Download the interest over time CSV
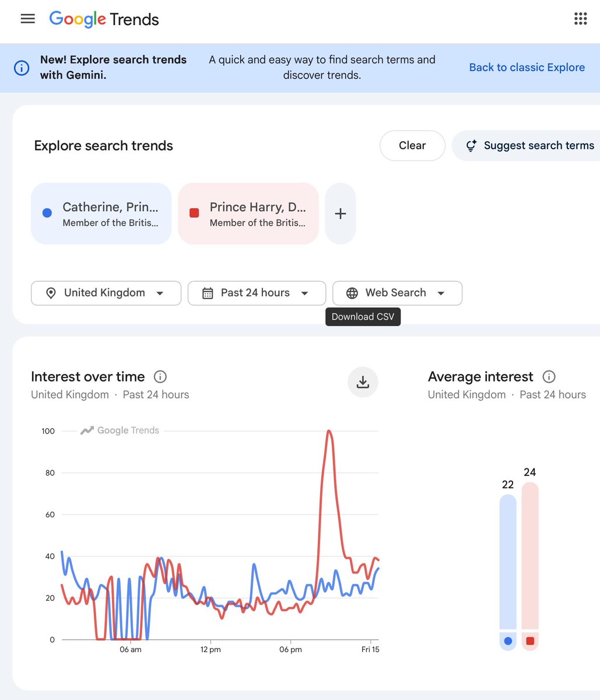The width and height of the screenshot is (600, 700). click(363, 382)
